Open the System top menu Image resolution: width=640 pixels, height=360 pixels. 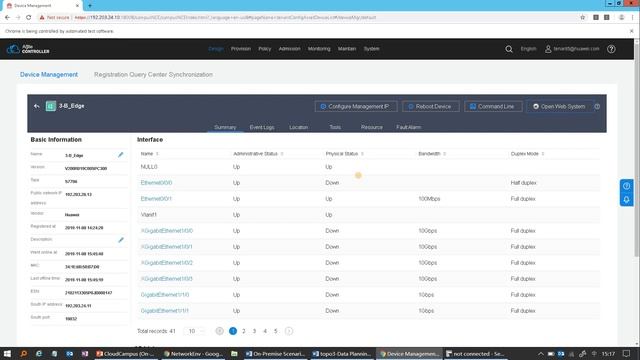[371, 49]
